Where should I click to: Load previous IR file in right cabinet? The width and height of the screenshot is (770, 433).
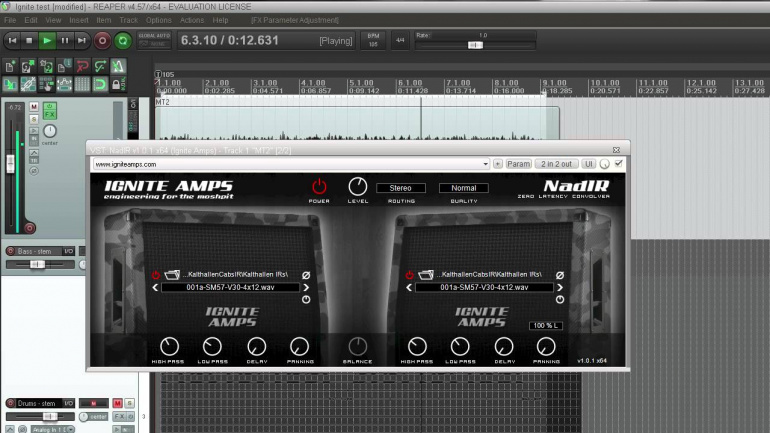click(x=408, y=287)
